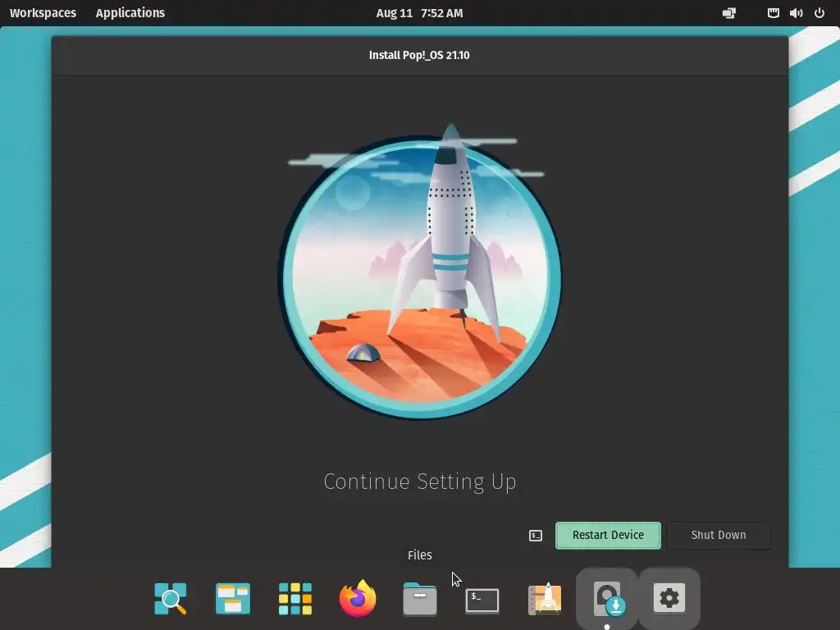Click the volume speaker icon

click(x=796, y=13)
